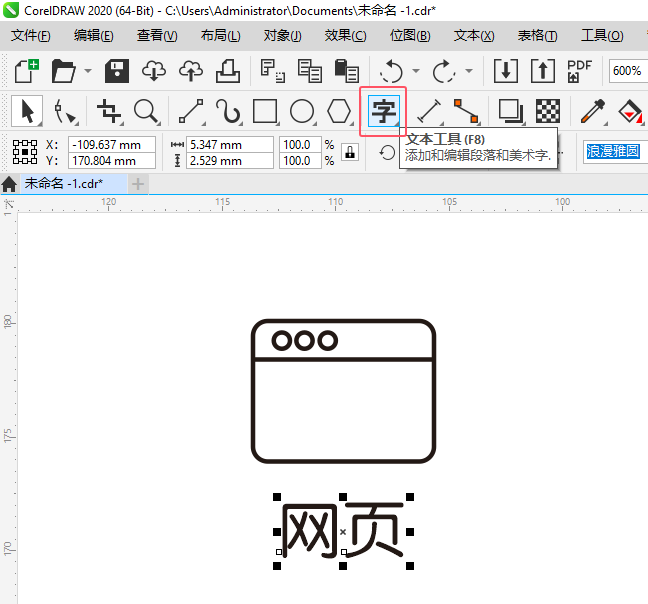This screenshot has height=604, width=648.
Task: Expand the redo history dropdown
Action: 469,71
